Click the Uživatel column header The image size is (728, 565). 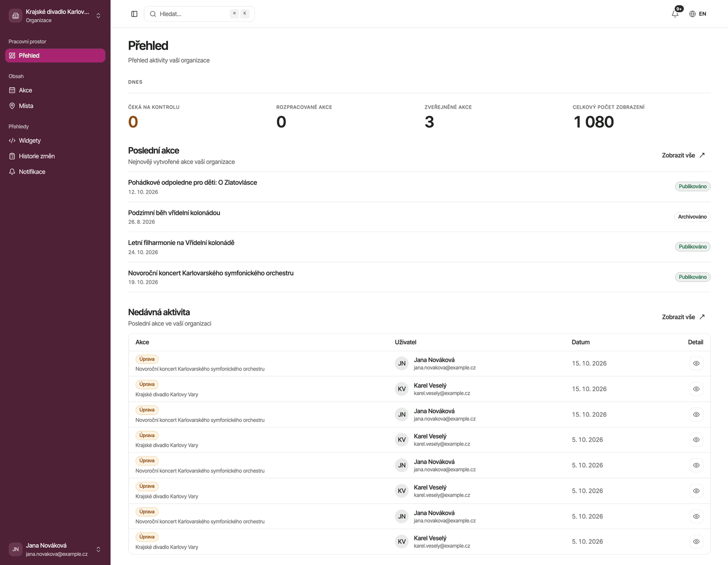tap(406, 342)
